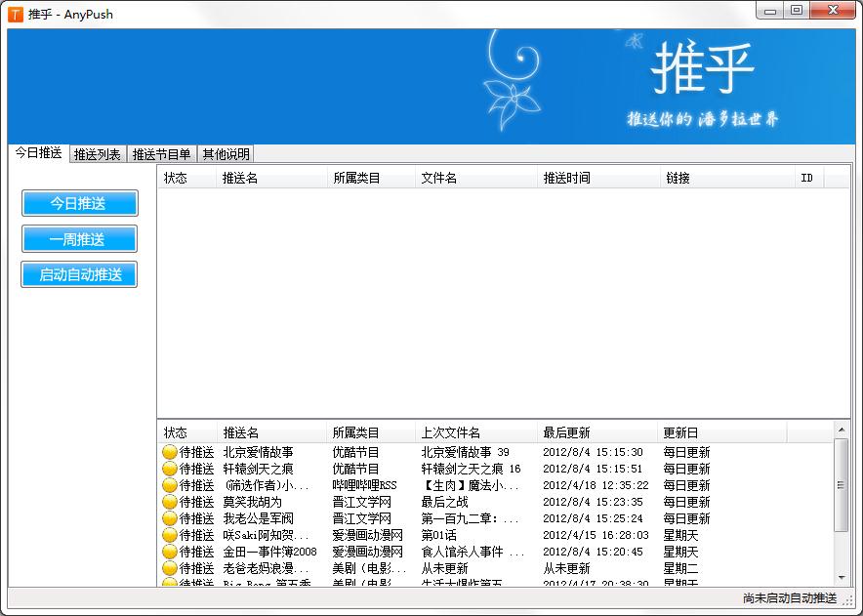
Task: Sort by the 推送时间 column header
Action: (x=566, y=178)
